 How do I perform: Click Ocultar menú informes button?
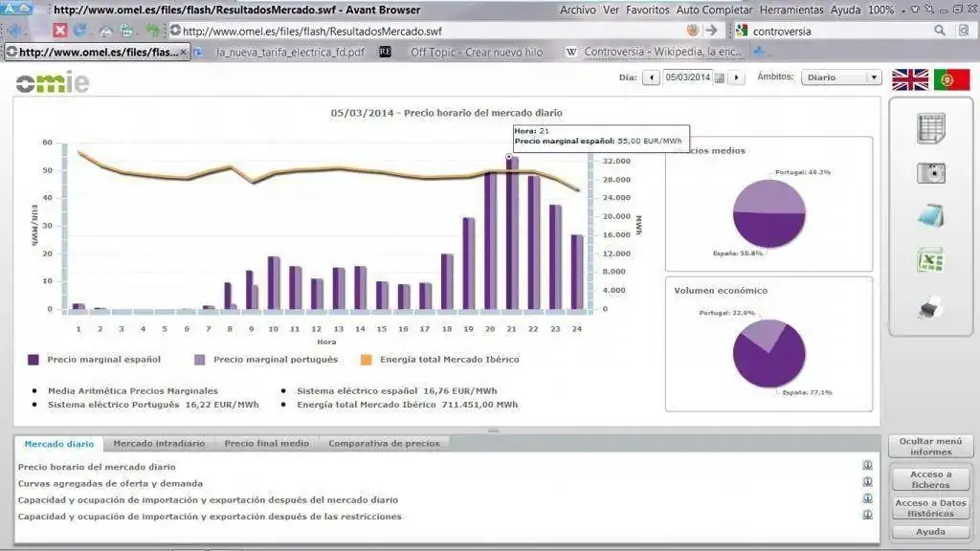pyautogui.click(x=930, y=446)
